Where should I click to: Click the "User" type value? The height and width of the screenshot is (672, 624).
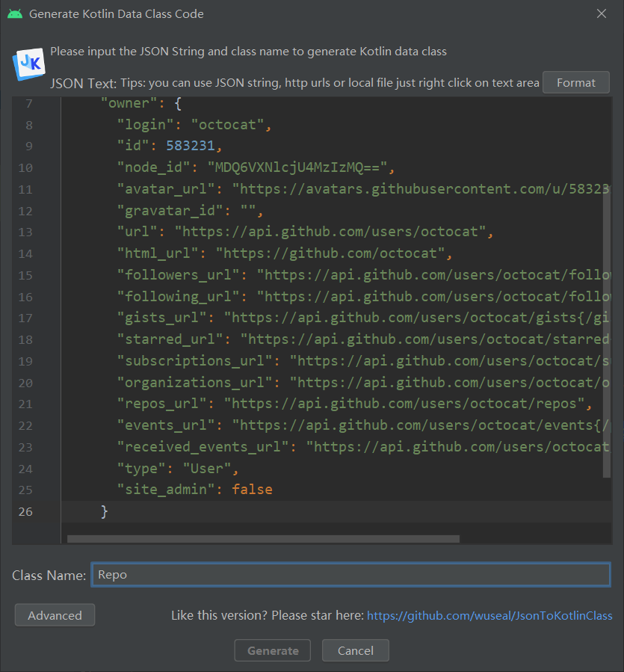click(207, 469)
